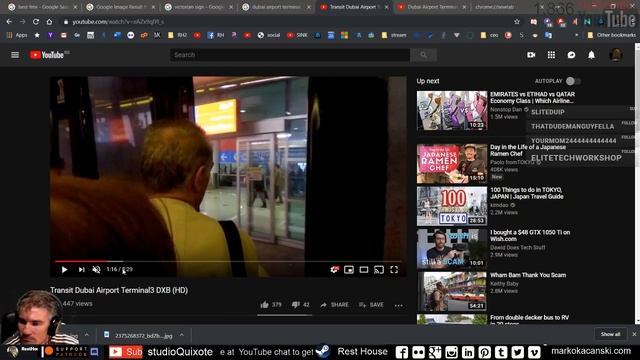Image resolution: width=640 pixels, height=360 pixels.
Task: Open the social bookmark folder
Action: 269,35
